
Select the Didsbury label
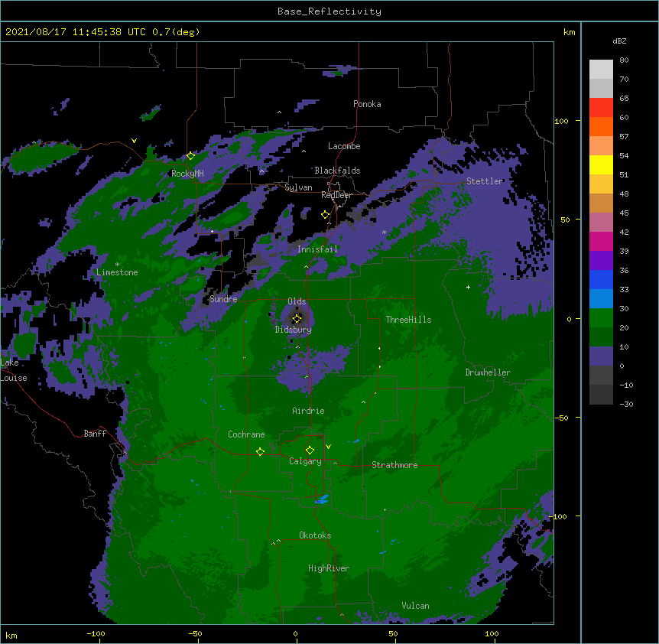pos(293,330)
